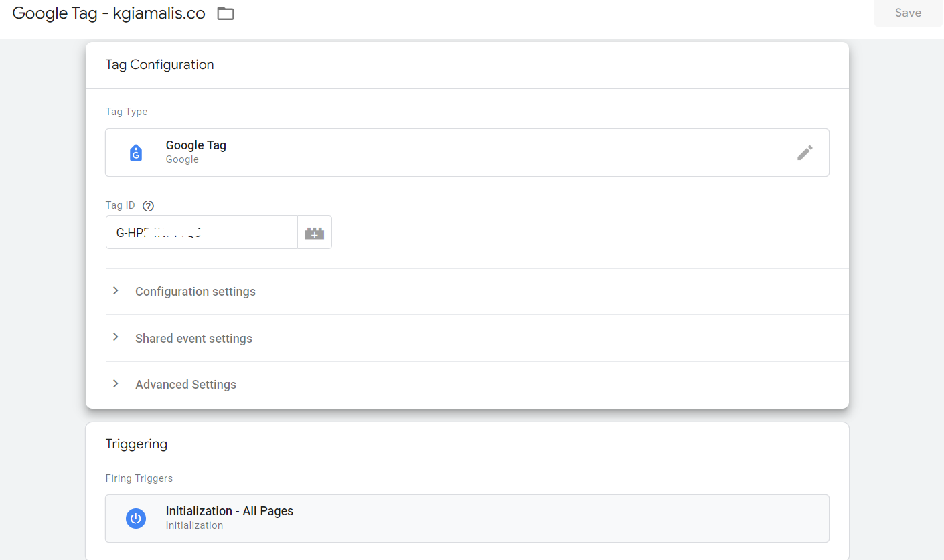Image resolution: width=944 pixels, height=560 pixels.
Task: Click the Tag ID label text
Action: 121,205
